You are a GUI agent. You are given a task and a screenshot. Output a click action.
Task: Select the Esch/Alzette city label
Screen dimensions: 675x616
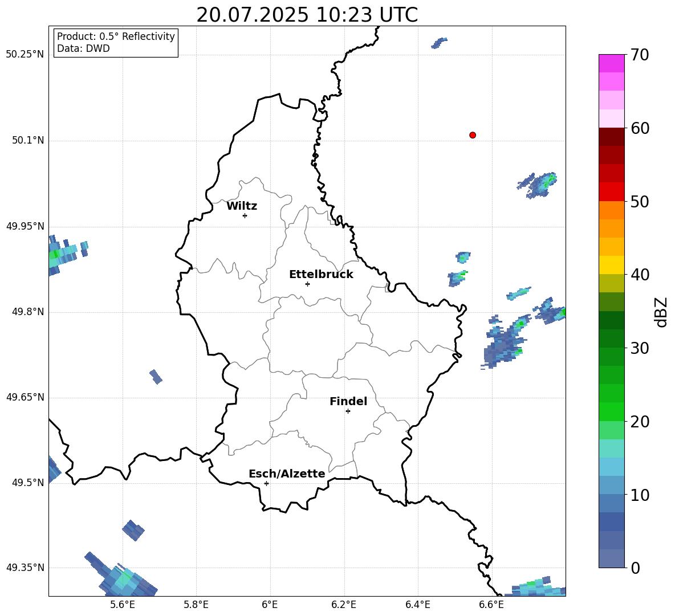[x=287, y=474]
